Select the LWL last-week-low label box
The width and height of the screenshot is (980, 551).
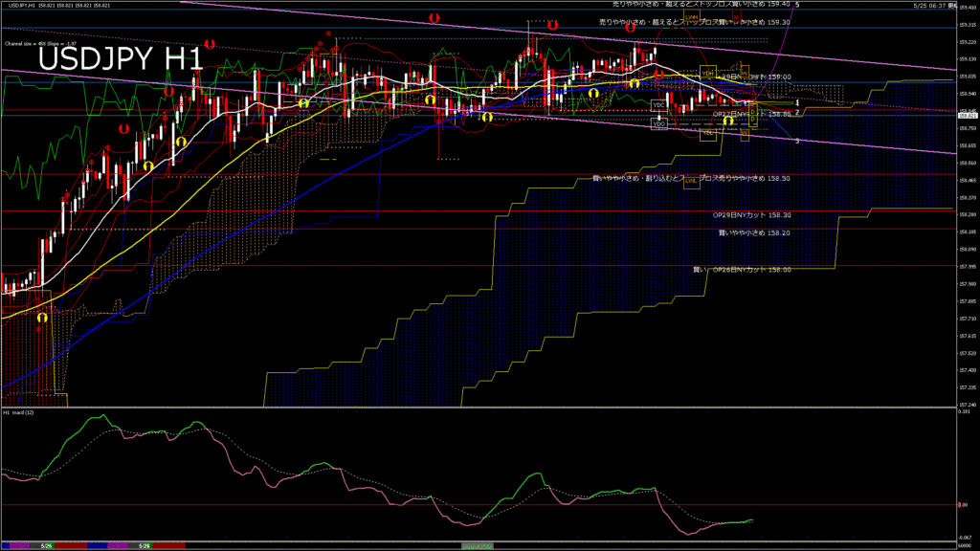click(692, 181)
